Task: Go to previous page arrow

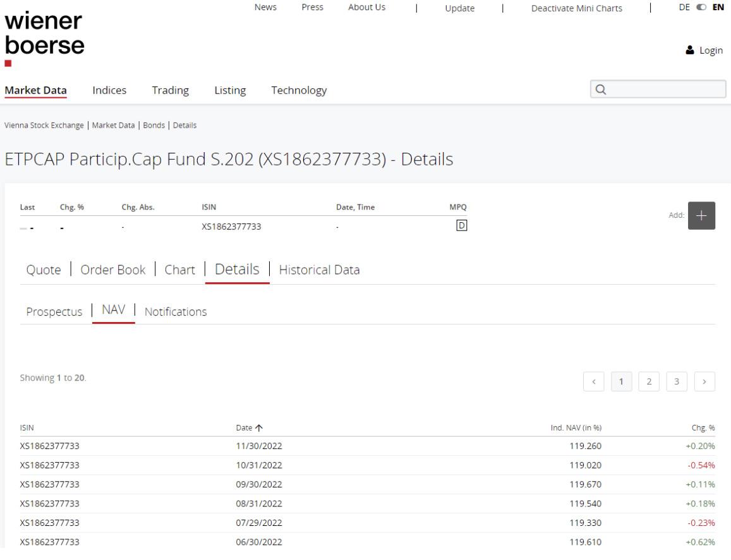Action: (x=593, y=381)
